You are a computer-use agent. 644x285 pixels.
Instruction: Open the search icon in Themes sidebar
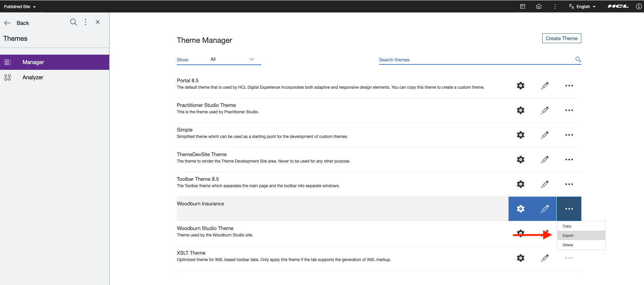(x=73, y=22)
